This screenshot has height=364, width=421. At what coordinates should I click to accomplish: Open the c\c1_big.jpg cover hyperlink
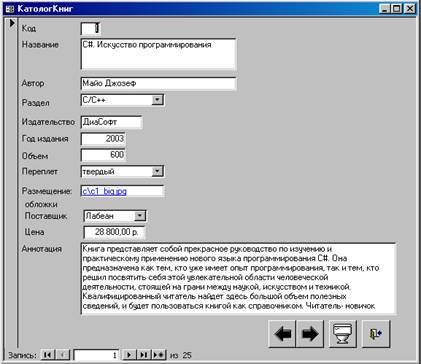pos(104,191)
